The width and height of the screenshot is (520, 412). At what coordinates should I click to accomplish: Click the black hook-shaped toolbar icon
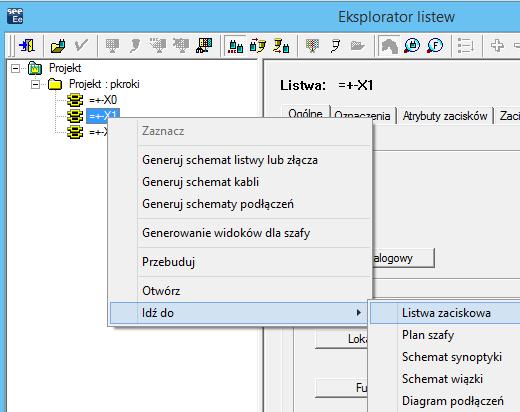[335, 46]
